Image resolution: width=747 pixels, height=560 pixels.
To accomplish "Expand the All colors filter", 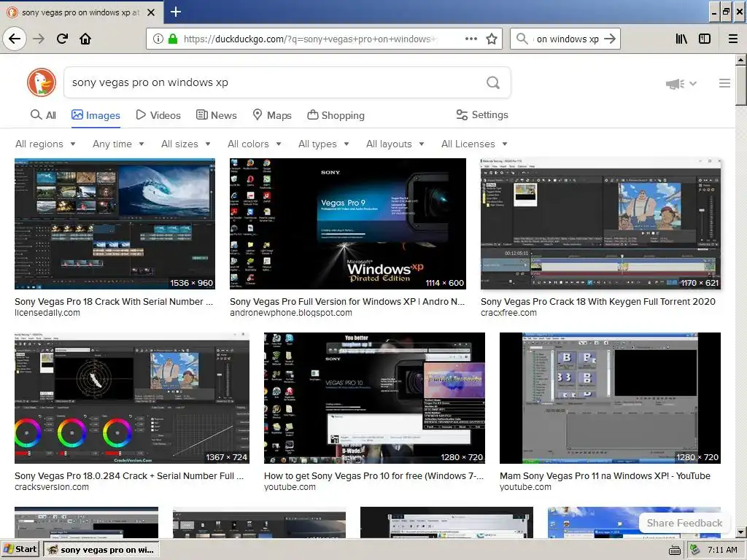I will click(255, 144).
